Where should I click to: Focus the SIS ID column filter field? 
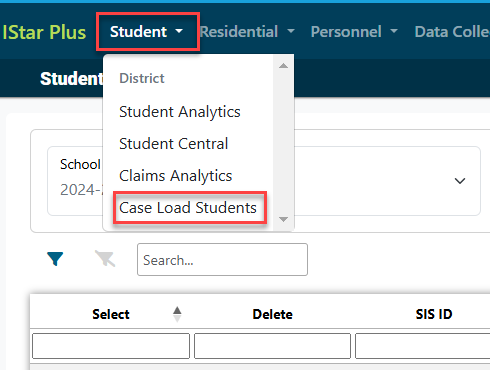pos(423,346)
